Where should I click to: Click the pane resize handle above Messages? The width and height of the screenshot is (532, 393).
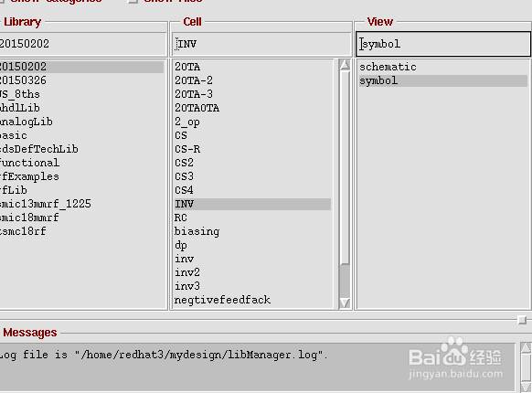click(x=522, y=320)
